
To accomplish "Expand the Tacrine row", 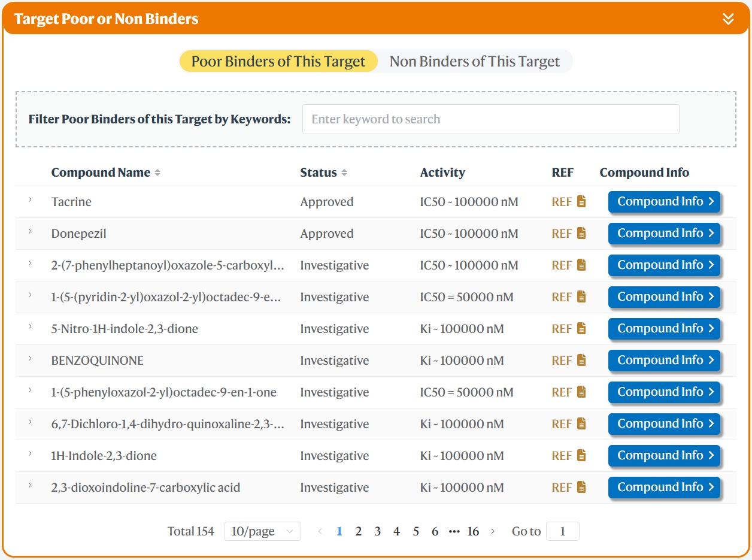I will (30, 199).
